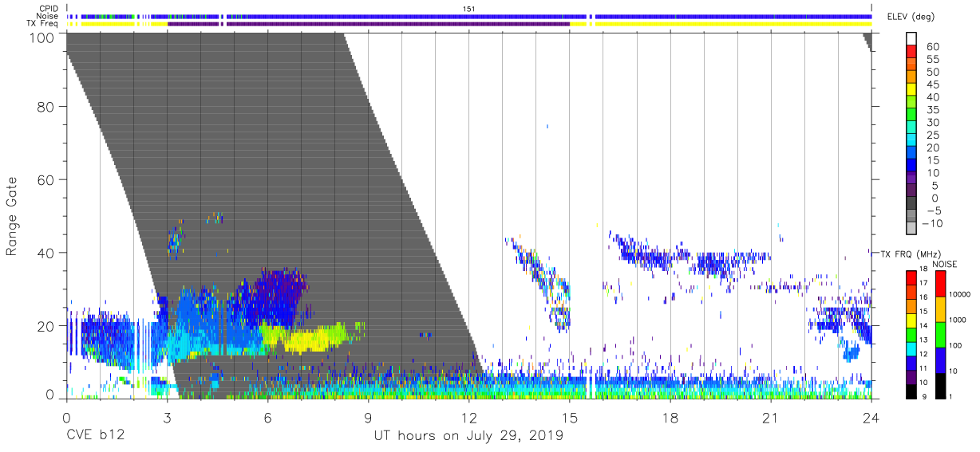The image size is (980, 452).
Task: Click the '9' tick on the UT hours axis
Action: [368, 417]
